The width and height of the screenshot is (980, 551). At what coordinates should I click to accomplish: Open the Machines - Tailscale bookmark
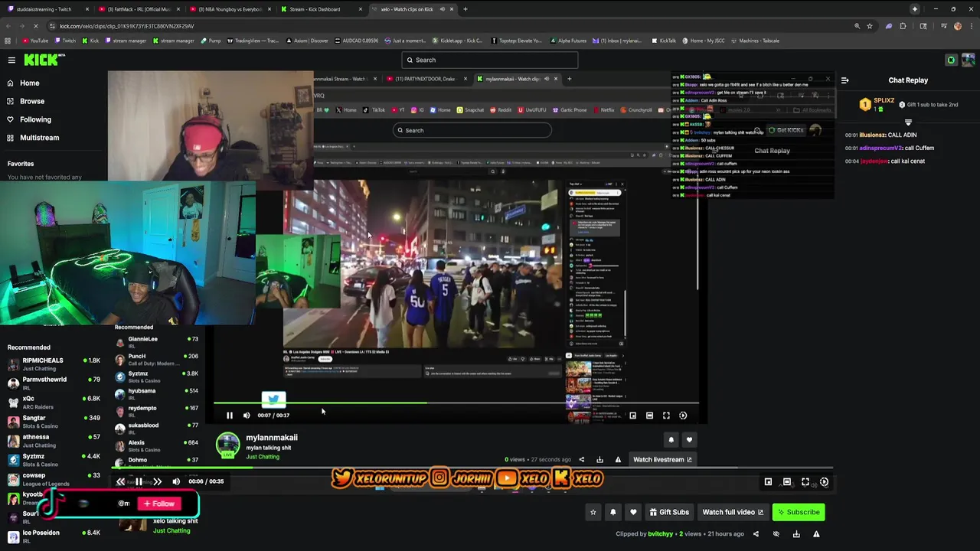point(755,41)
